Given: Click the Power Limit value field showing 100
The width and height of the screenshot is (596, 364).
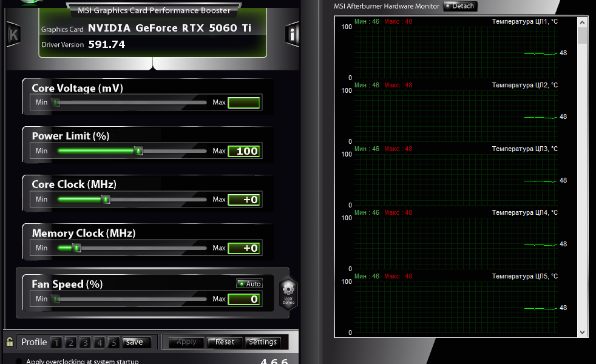Looking at the screenshot, I should tap(244, 151).
